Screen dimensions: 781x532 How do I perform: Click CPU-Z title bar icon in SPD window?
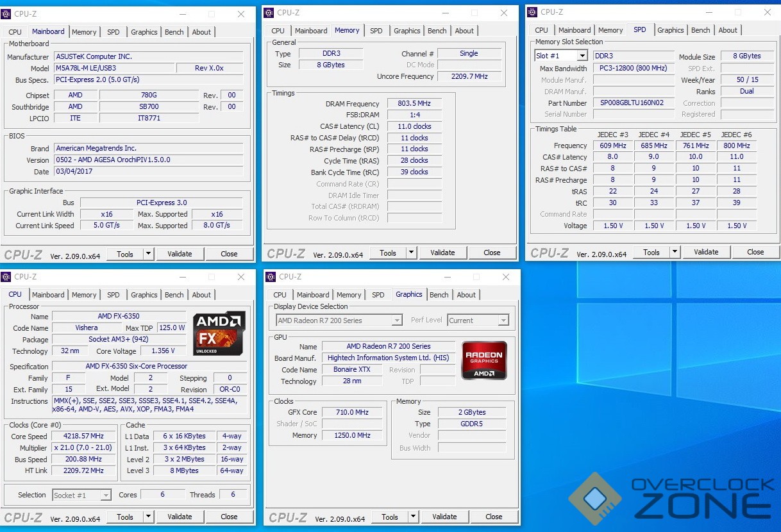coord(532,12)
